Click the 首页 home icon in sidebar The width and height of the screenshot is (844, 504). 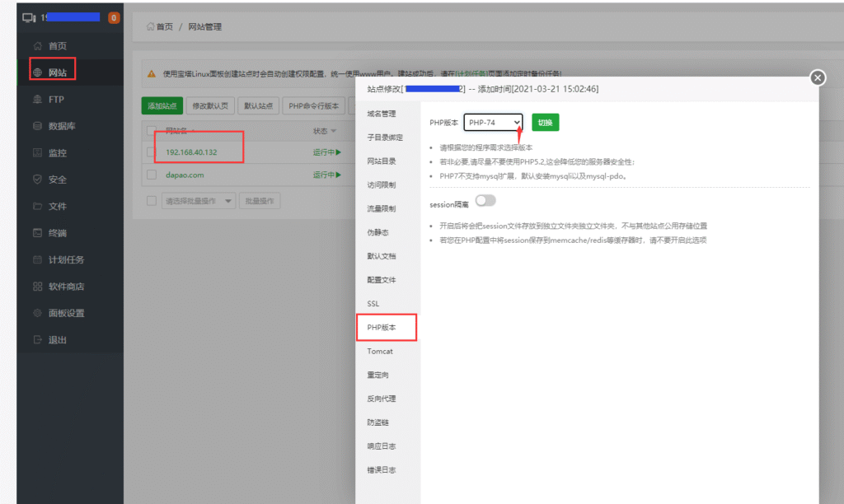(x=37, y=46)
